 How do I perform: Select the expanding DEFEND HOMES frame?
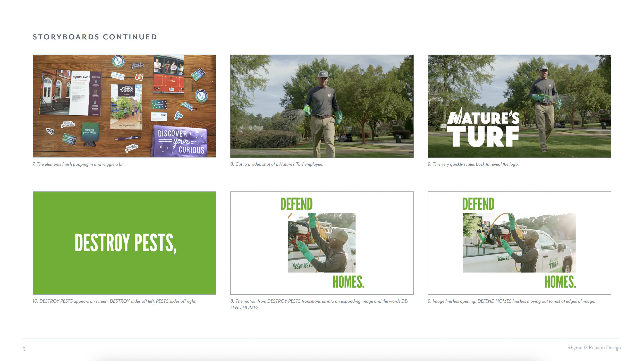[322, 243]
